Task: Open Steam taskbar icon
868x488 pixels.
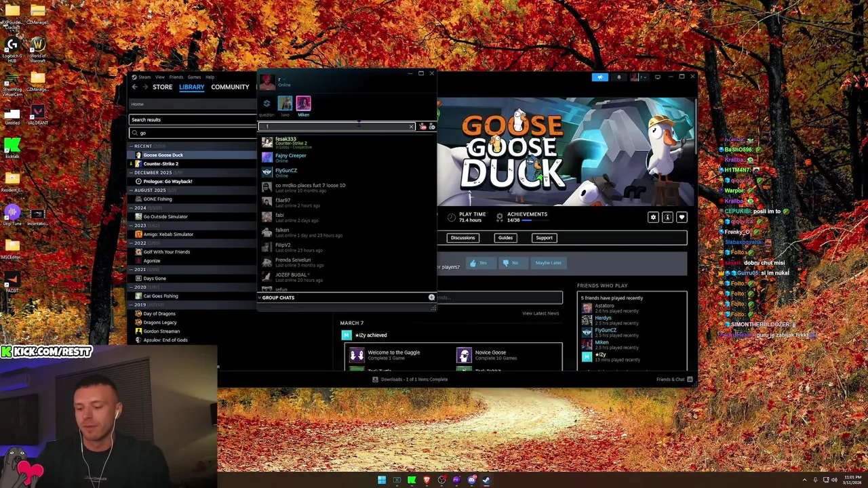Action: click(486, 480)
